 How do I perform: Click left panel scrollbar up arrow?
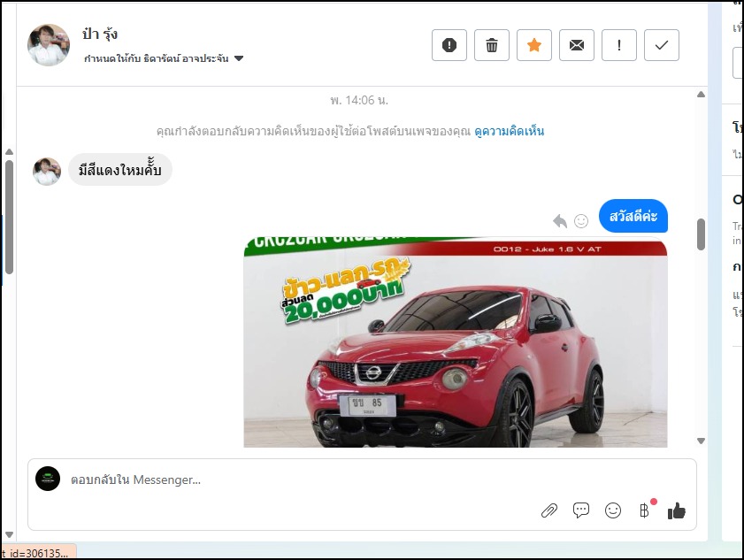point(9,152)
